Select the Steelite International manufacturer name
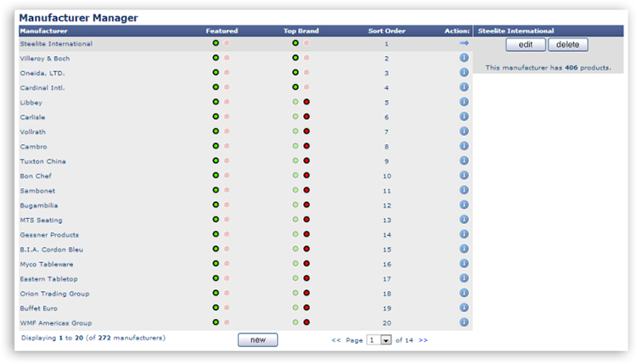 [x=56, y=44]
